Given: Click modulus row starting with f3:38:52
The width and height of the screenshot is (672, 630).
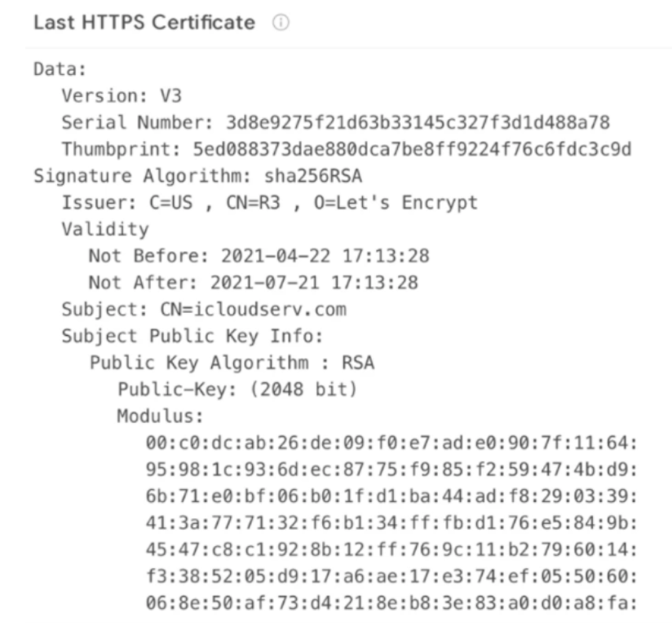Looking at the screenshot, I should [391, 576].
